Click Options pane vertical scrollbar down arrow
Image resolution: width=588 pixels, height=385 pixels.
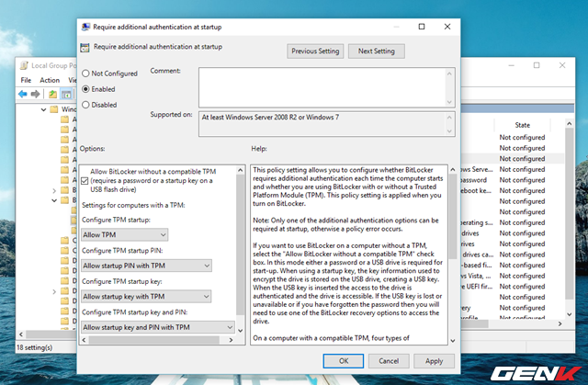(241, 331)
